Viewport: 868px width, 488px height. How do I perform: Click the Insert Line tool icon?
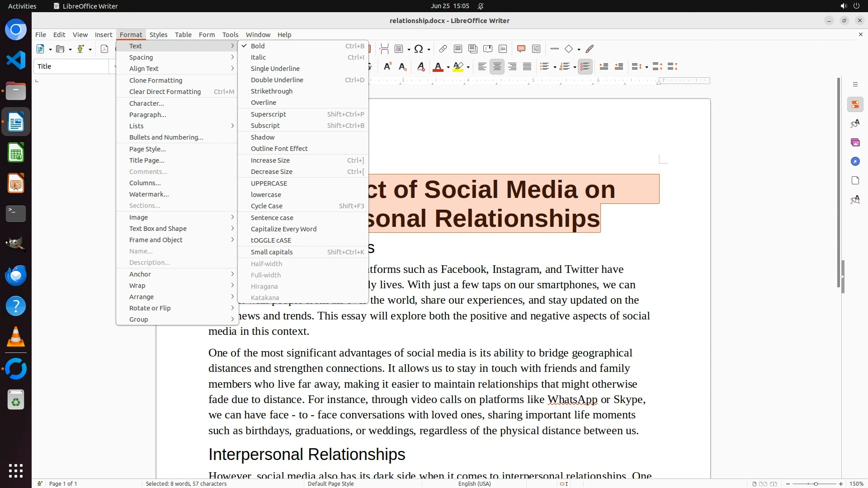click(555, 49)
